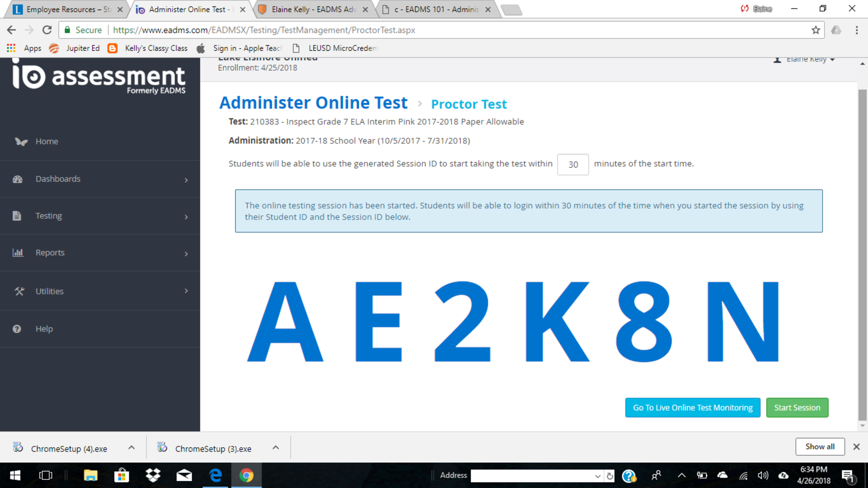Click the minutes input field showing 30
This screenshot has width=868, height=488.
tap(573, 165)
